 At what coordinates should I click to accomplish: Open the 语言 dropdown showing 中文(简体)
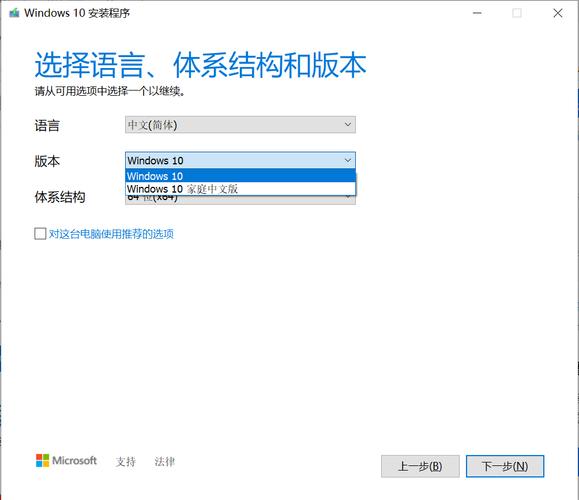pos(240,125)
